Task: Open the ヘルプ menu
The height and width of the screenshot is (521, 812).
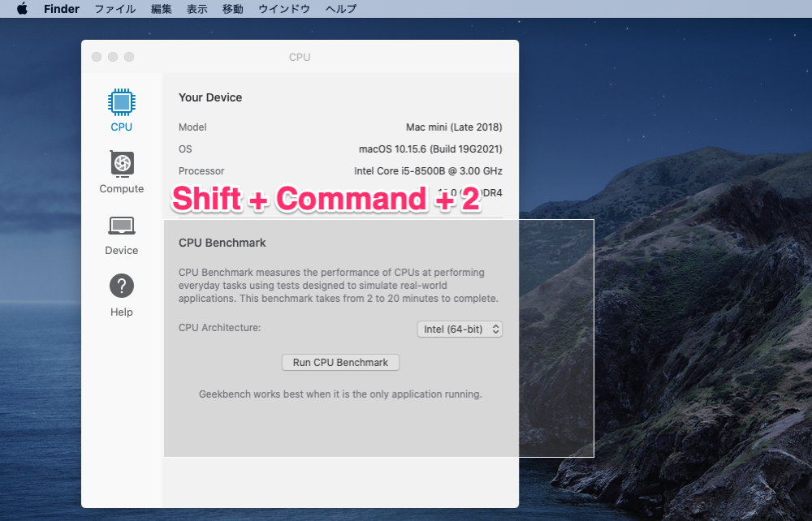Action: pos(341,9)
